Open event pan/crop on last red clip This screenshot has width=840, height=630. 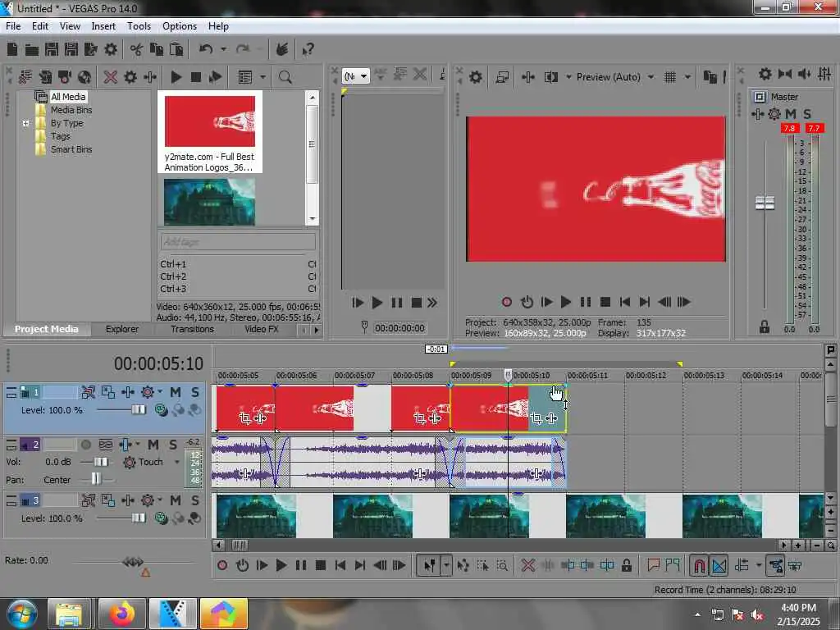(536, 418)
